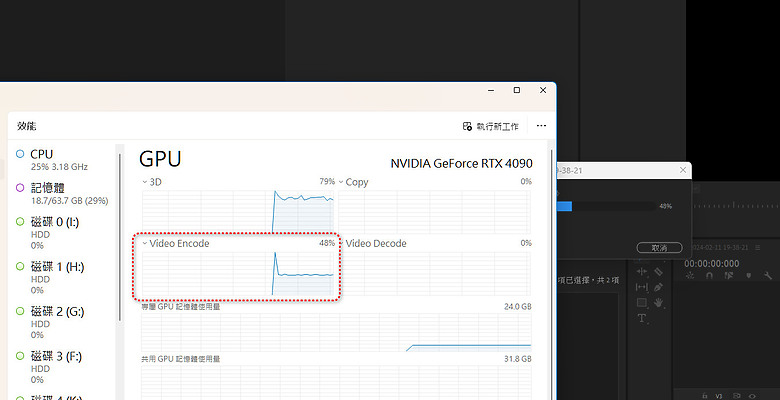
Task: Click the NVIDIA GeForce RTX 4090 label
Action: click(461, 164)
